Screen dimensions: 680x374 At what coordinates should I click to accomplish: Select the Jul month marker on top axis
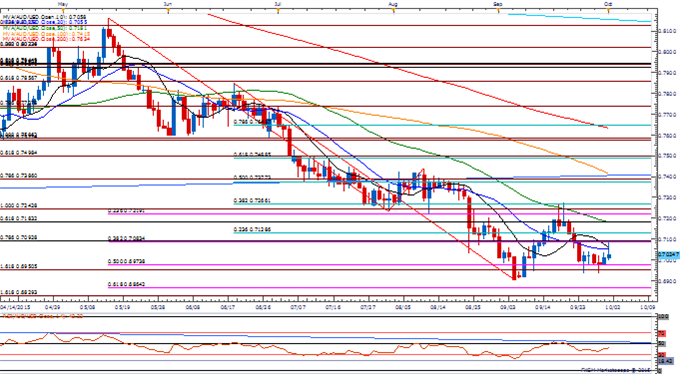click(x=277, y=4)
